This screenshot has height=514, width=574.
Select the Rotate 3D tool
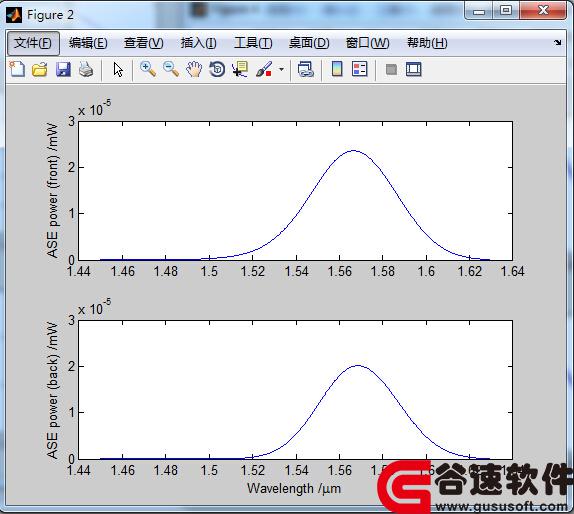217,69
